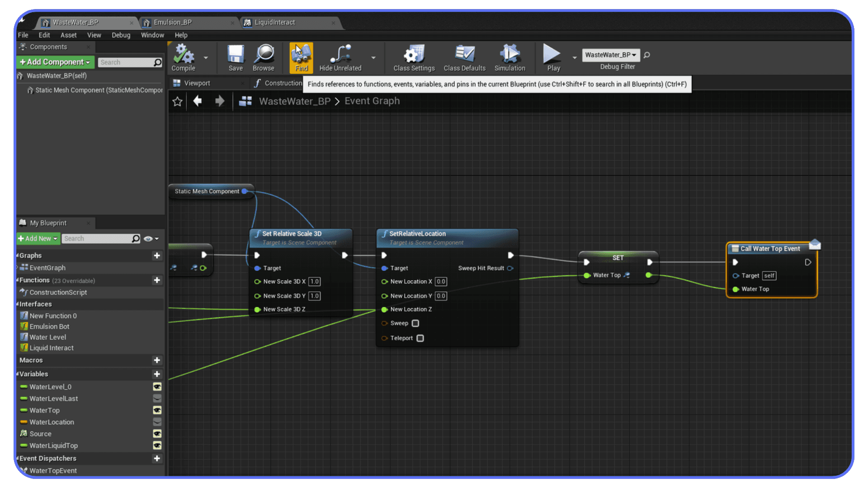Click the WaterLocation orange type pill
The image size is (868, 488).
pos(24,422)
